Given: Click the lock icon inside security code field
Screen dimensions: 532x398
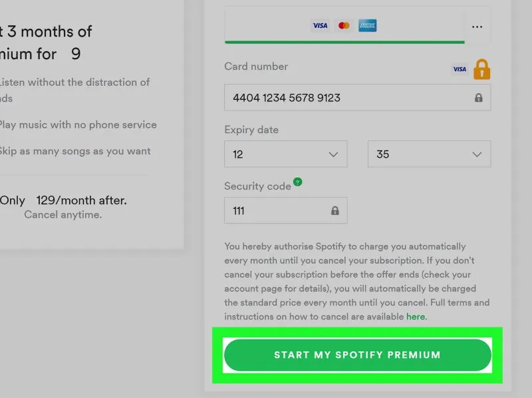Looking at the screenshot, I should pyautogui.click(x=334, y=211).
